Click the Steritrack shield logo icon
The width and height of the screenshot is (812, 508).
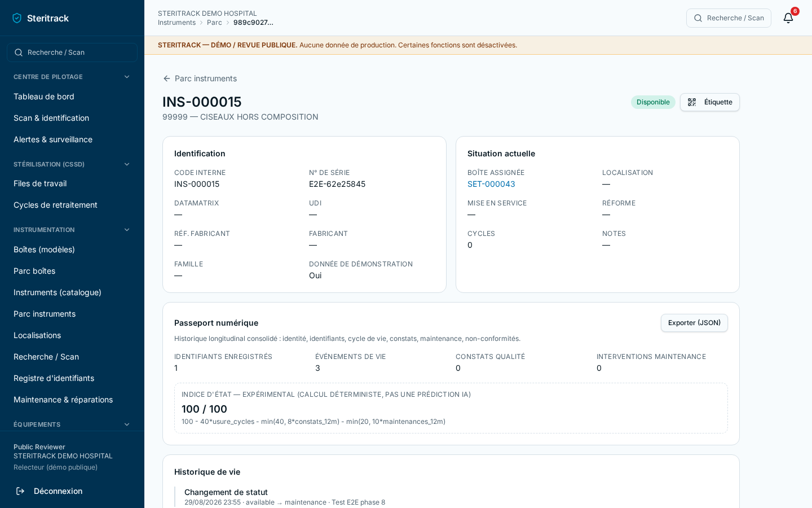click(x=17, y=18)
